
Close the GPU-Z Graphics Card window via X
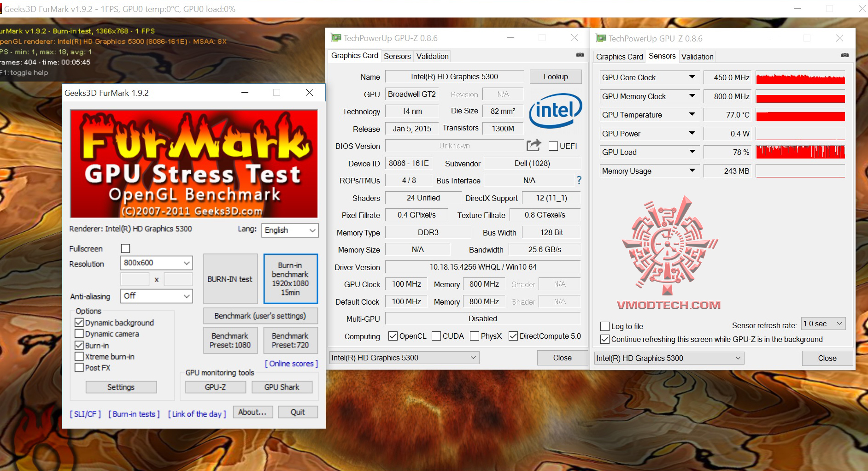tap(575, 38)
